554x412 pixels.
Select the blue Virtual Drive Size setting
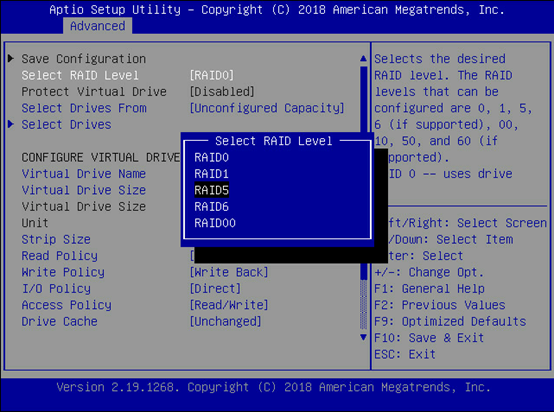pyautogui.click(x=83, y=190)
